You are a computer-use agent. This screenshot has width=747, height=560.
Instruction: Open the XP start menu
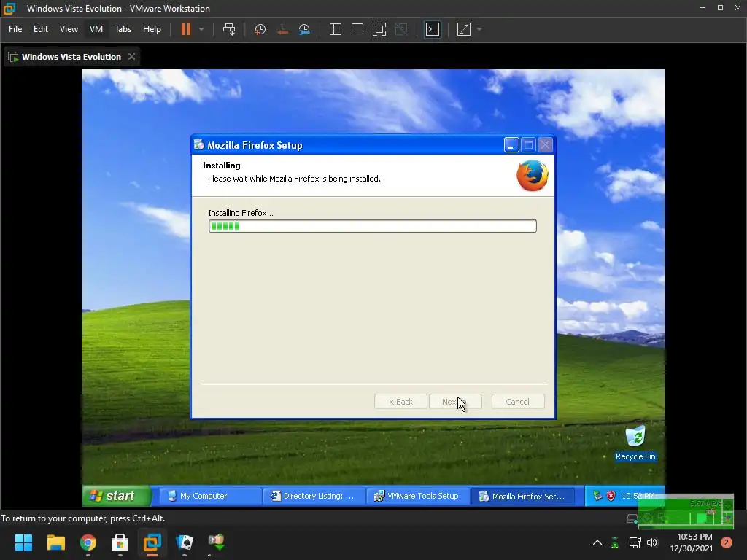[x=116, y=496]
